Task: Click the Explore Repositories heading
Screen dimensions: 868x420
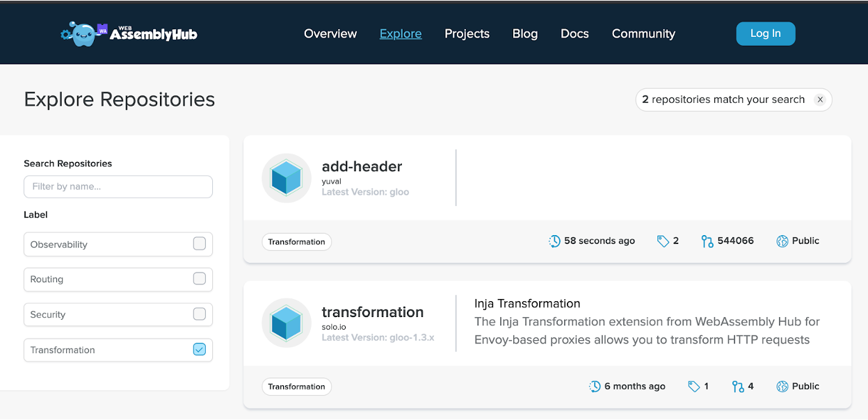Action: 120,99
